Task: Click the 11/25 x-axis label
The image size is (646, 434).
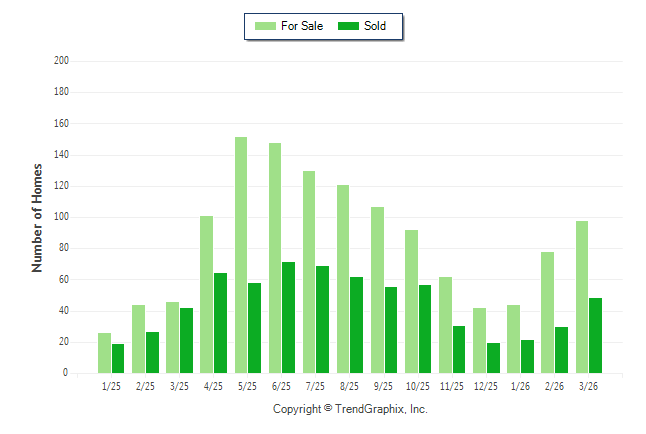Action: [452, 386]
